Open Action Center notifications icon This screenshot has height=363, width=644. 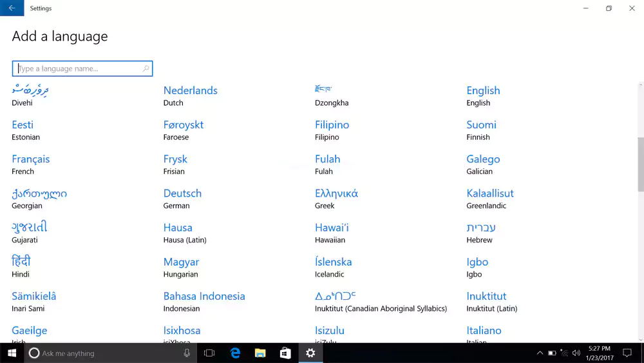pos(627,353)
